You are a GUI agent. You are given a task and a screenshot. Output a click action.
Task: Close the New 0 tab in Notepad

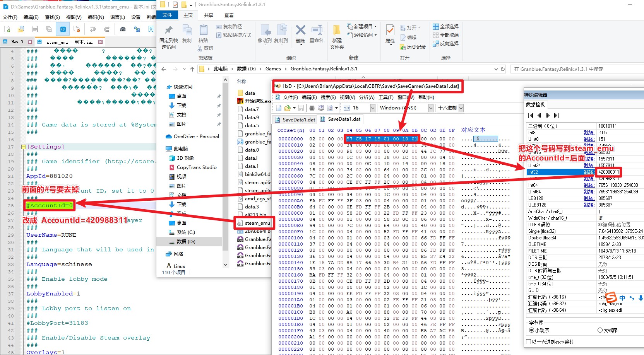coord(30,42)
